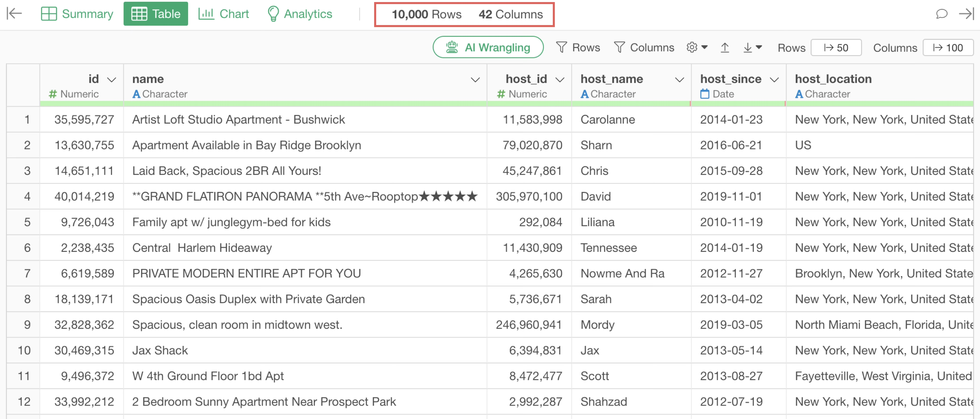Select cell 'W 4th Ground Floor 1bd Apt'

point(305,376)
